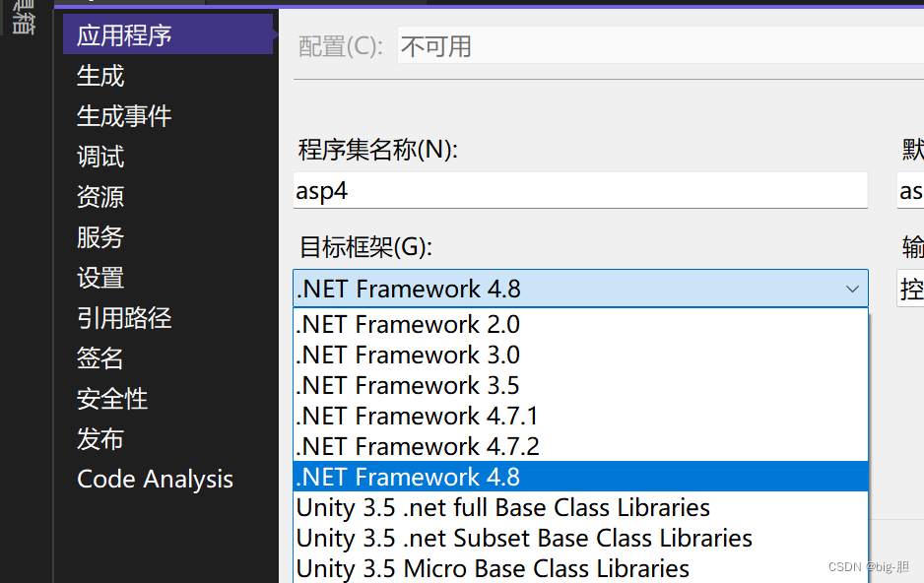This screenshot has height=583, width=924.
Task: Open the Code Analysis tab
Action: click(155, 480)
